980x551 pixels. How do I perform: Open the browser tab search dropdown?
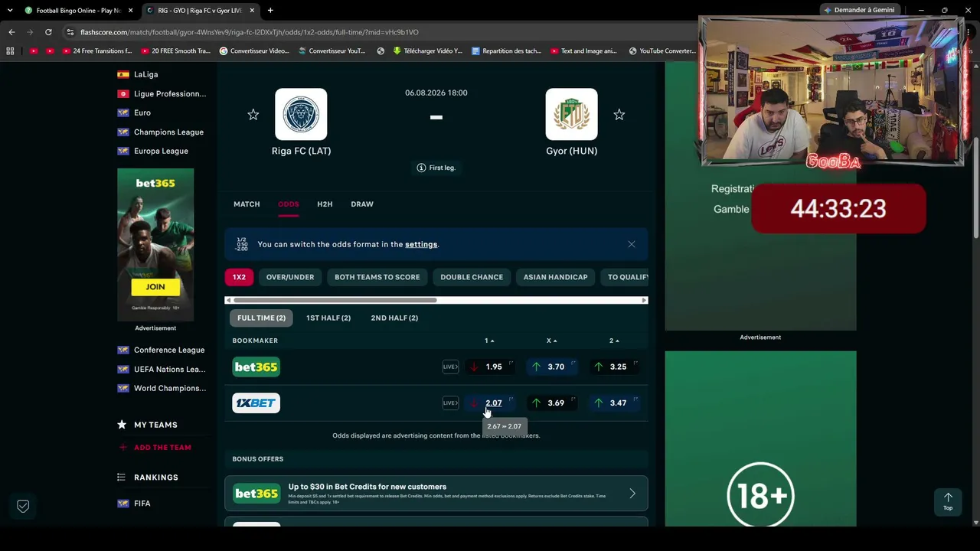[10, 10]
